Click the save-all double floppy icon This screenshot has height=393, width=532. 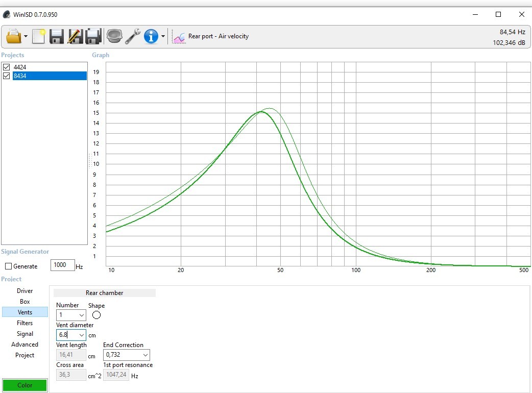pyautogui.click(x=93, y=36)
